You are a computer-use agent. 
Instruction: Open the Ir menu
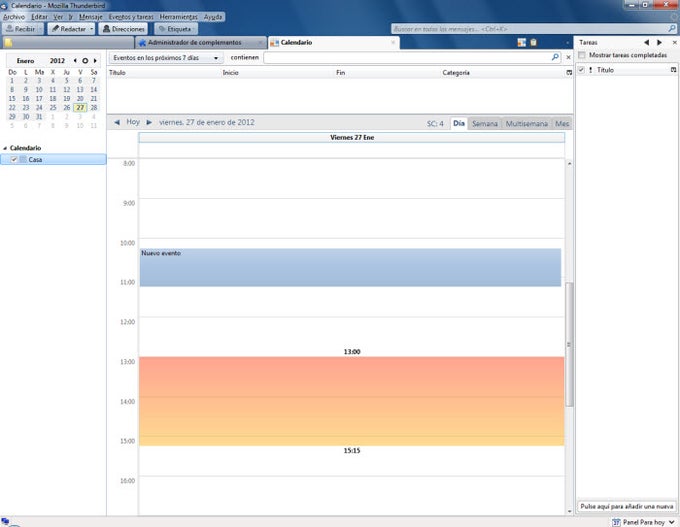click(x=71, y=17)
